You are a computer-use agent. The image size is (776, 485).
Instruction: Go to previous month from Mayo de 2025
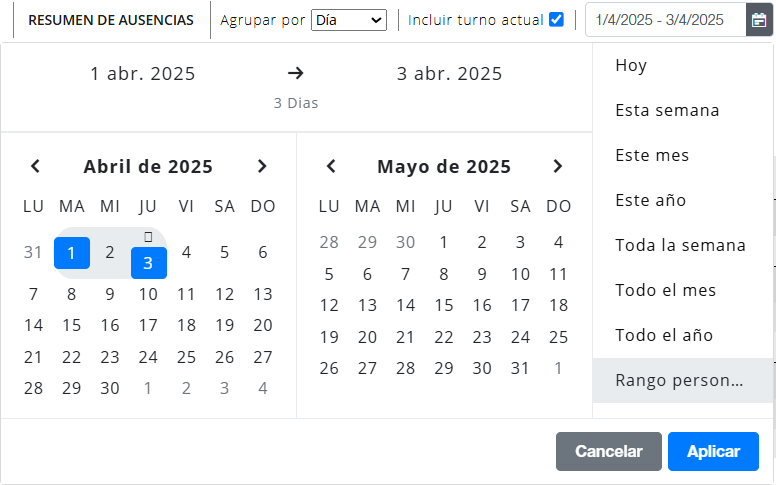(x=331, y=166)
